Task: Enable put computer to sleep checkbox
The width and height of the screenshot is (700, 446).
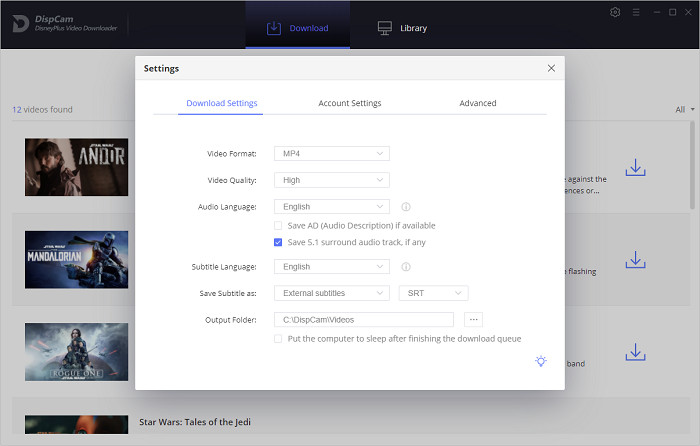Action: click(278, 338)
